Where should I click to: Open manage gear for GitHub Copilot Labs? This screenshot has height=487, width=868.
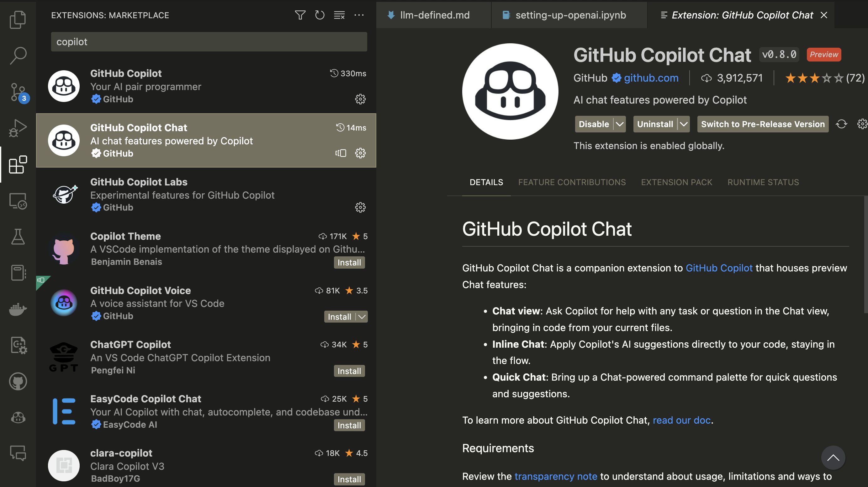pos(360,207)
